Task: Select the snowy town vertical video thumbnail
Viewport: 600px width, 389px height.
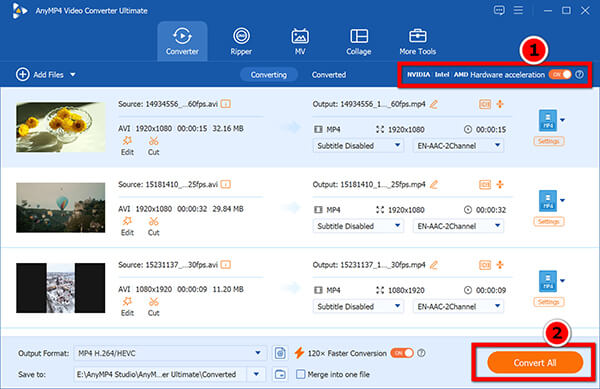Action: 60,288
